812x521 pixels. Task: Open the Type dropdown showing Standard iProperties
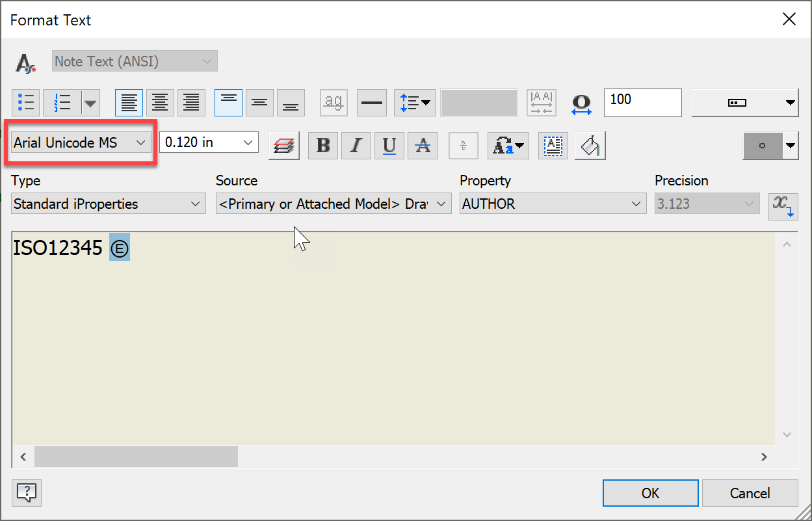click(x=108, y=204)
